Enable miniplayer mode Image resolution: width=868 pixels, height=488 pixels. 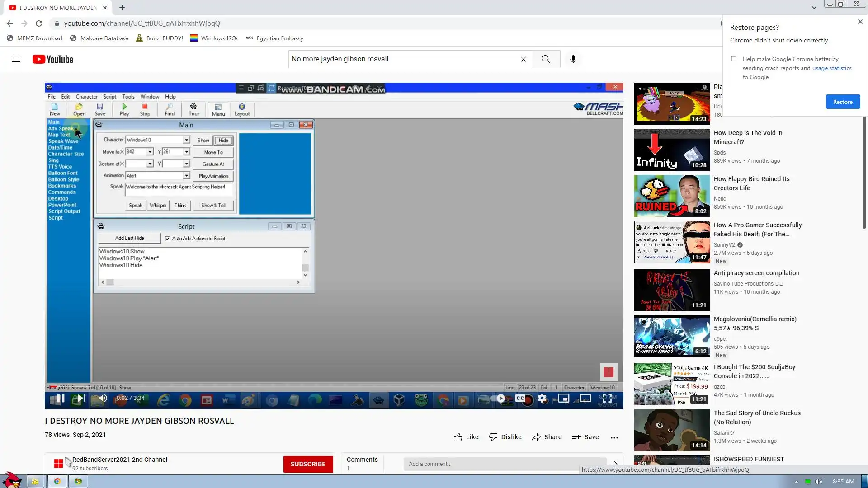pyautogui.click(x=564, y=398)
